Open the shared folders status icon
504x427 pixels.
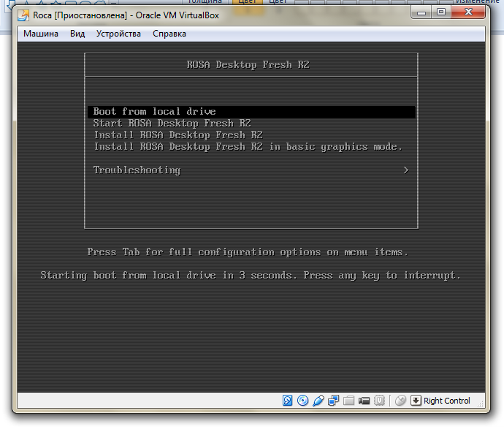[348, 401]
